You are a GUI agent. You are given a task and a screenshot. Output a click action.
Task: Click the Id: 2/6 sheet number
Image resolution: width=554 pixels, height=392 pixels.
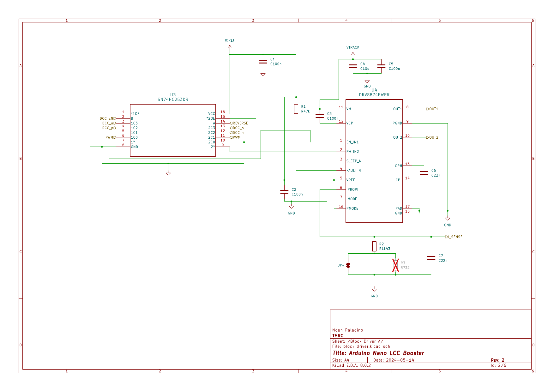[498, 365]
